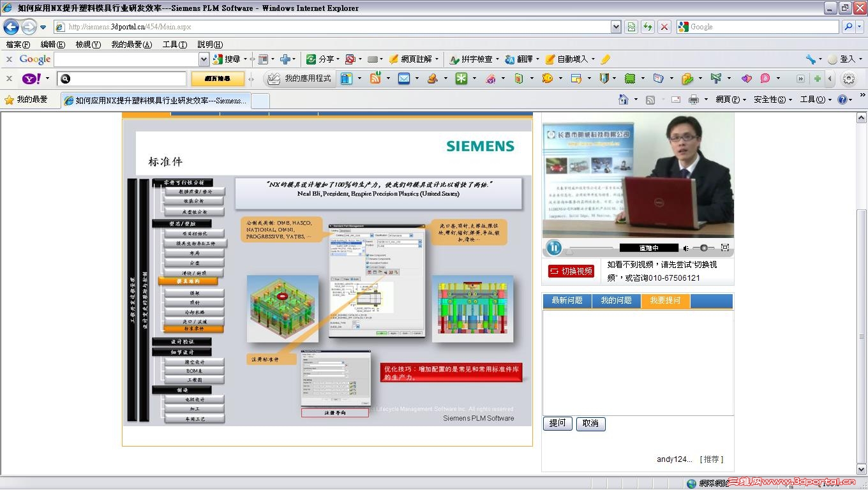Switch to the 最新问题 tab
Screen dimensions: 868x490
pos(567,301)
